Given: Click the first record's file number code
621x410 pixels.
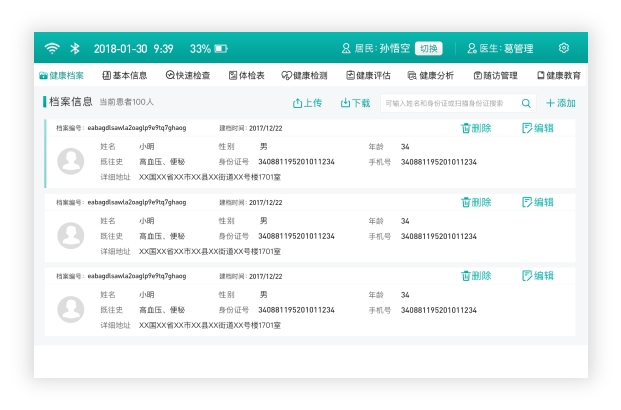Looking at the screenshot, I should [x=137, y=128].
